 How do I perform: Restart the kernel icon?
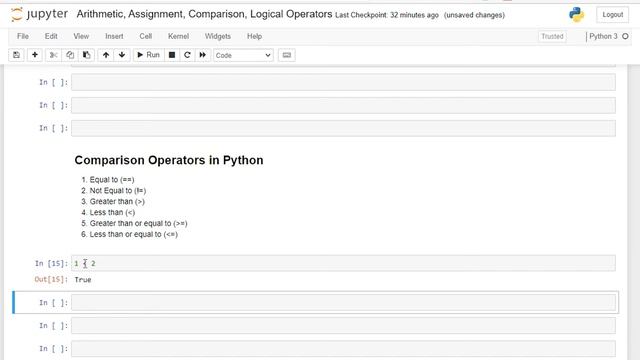pos(187,55)
